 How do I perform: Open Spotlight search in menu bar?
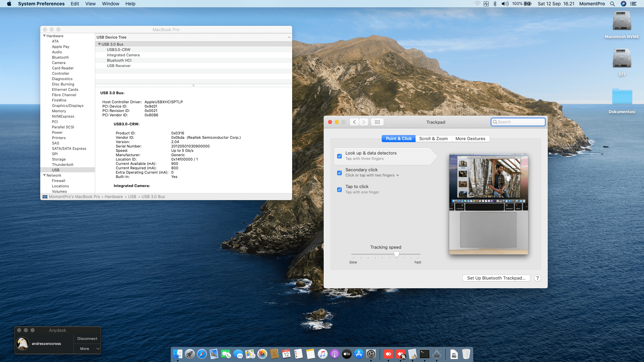click(612, 4)
